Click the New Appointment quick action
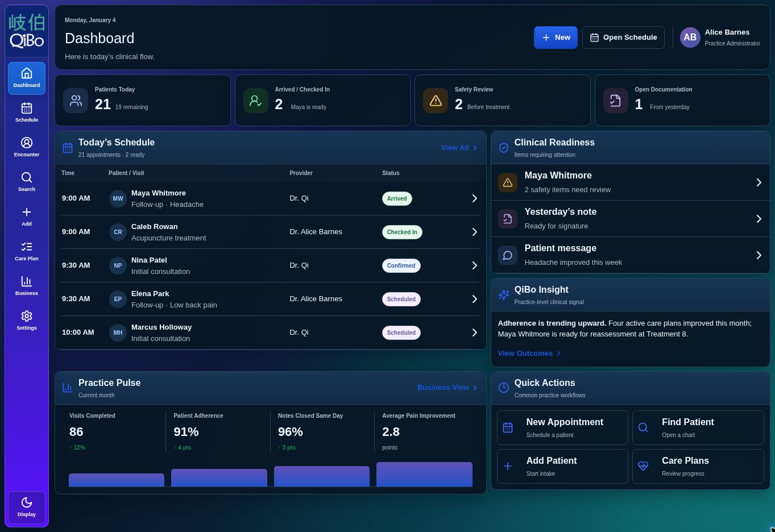The image size is (775, 532). pos(562,427)
